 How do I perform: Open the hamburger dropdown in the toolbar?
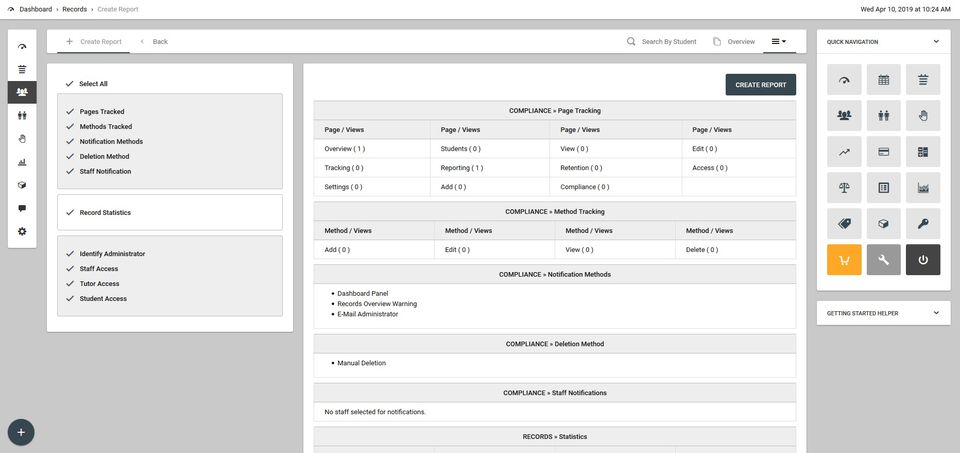pos(779,42)
